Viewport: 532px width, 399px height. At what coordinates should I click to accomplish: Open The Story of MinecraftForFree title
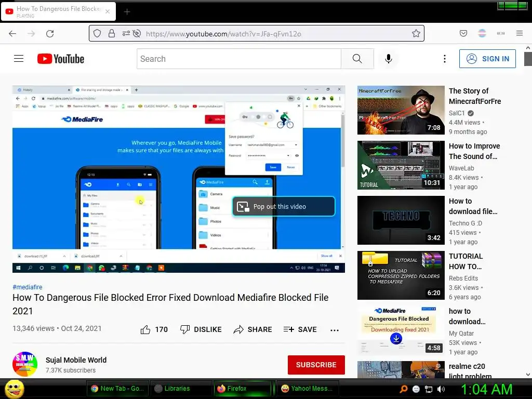coord(475,96)
